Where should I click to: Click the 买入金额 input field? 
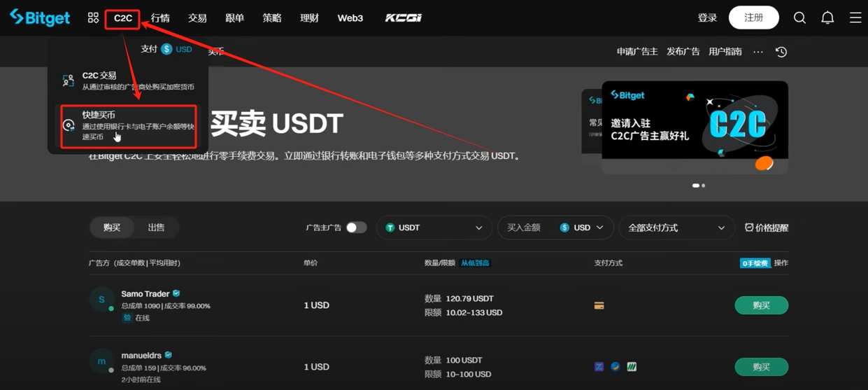point(525,228)
